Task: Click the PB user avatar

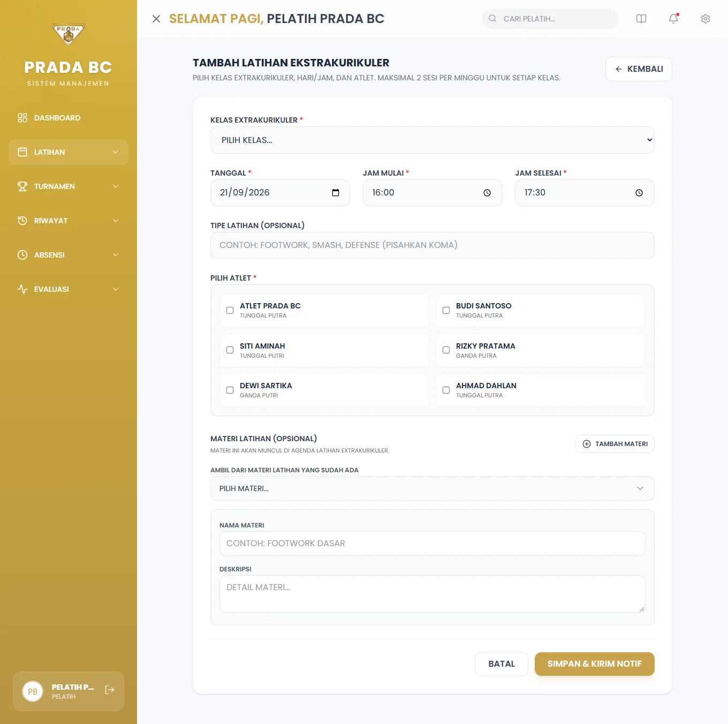Action: click(33, 691)
